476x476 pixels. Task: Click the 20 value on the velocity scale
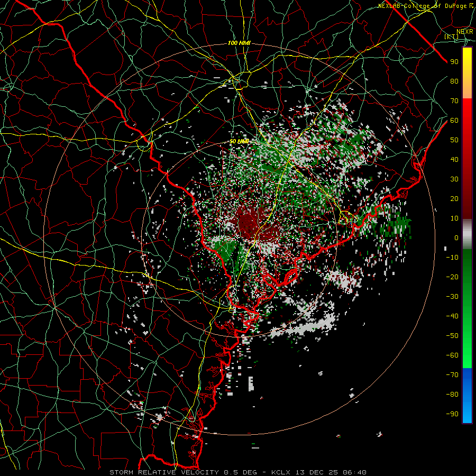click(454, 198)
